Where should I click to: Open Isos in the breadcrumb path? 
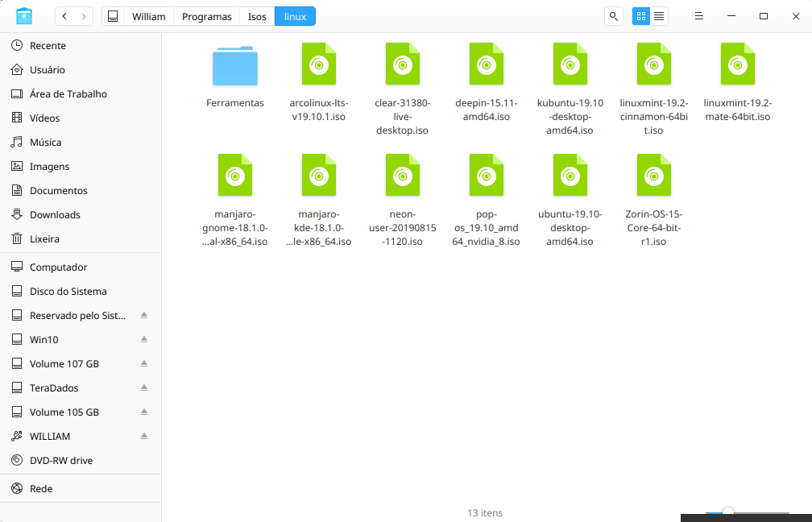257,17
